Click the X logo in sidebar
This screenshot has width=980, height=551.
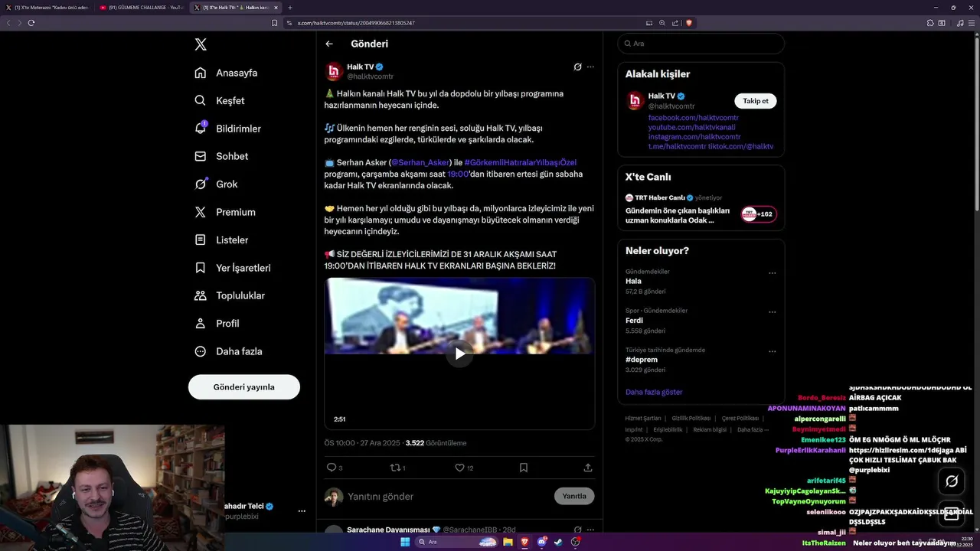(201, 44)
